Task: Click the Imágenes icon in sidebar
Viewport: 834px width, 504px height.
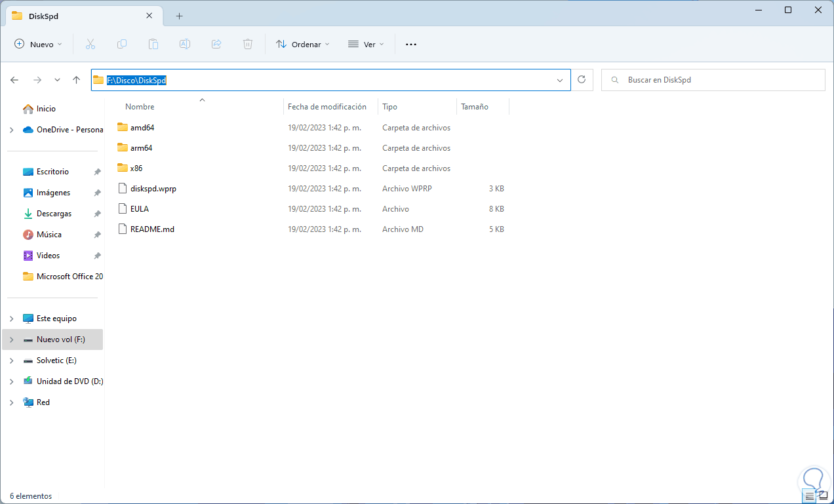Action: pos(28,193)
